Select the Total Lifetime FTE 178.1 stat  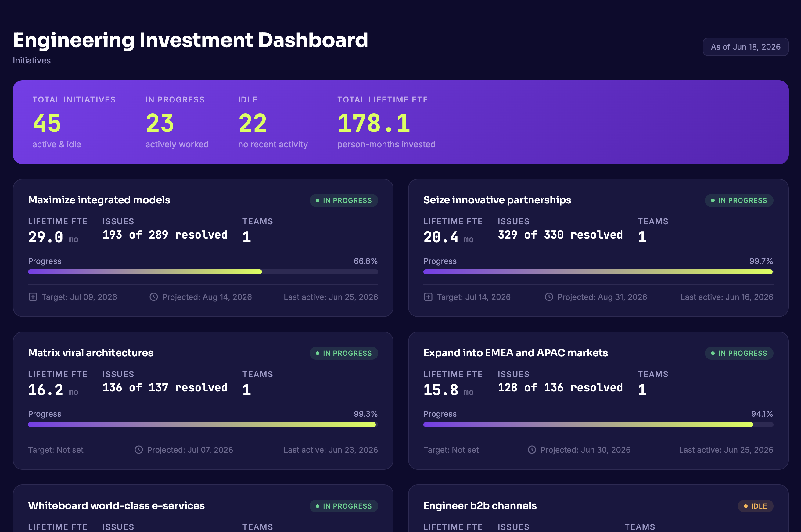pos(386,122)
